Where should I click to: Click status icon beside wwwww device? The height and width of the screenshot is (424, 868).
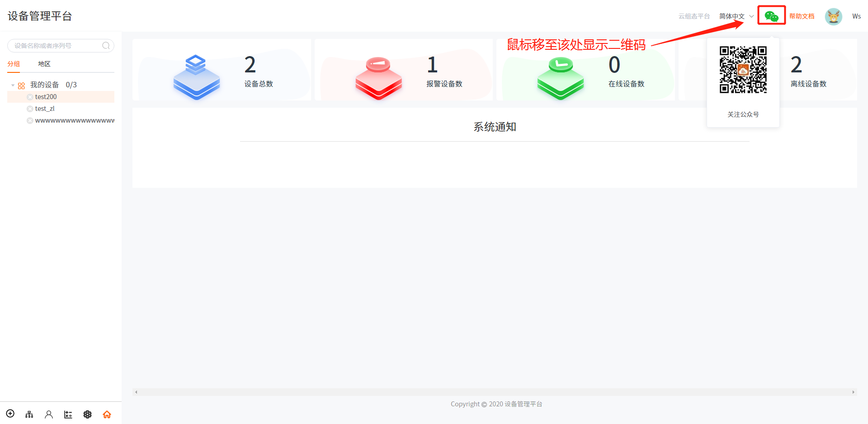[x=30, y=120]
